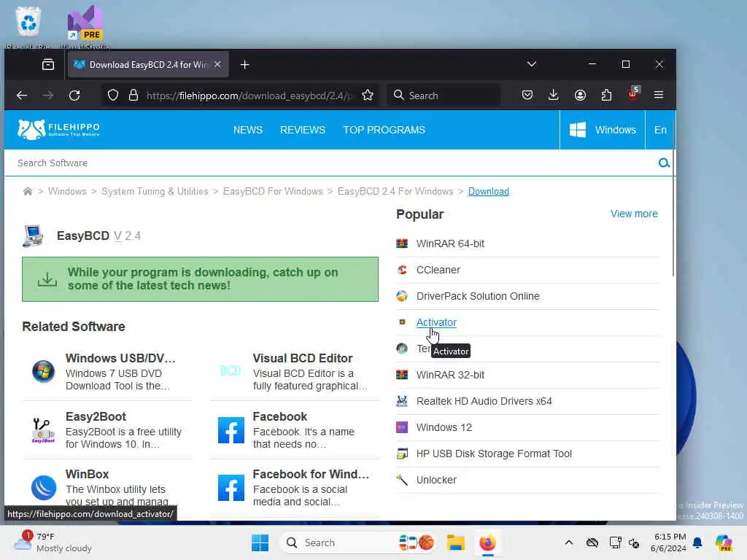Click the System Tuning & Utilities breadcrumb
This screenshot has width=747, height=560.
click(155, 192)
